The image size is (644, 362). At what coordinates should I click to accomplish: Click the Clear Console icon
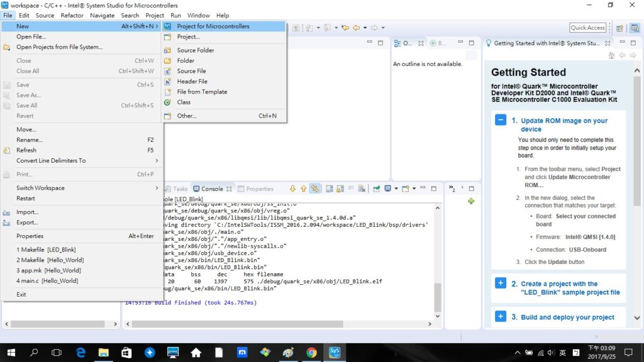pos(362,189)
